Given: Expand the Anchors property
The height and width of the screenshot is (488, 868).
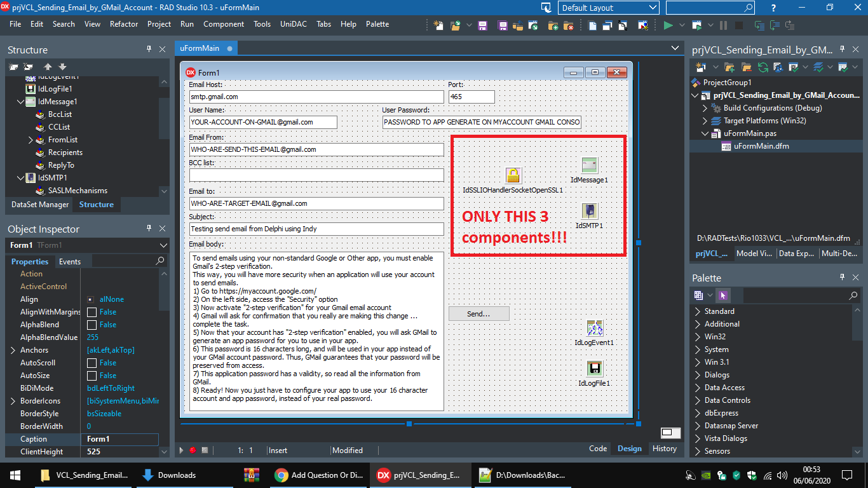Looking at the screenshot, I should tap(13, 350).
